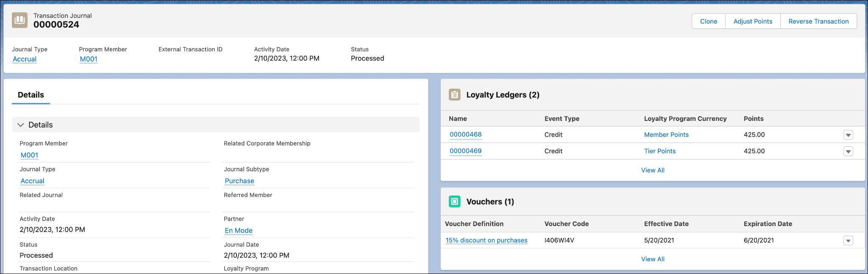Click the Reverse Transaction button
Image resolution: width=868 pixels, height=274 pixels.
point(818,21)
